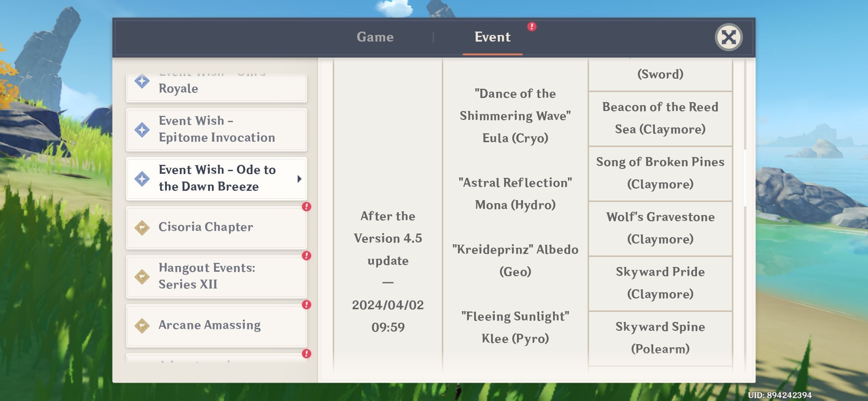Viewport: 868px width, 401px height.
Task: Click red alert badge on Cisoria Chapter
Action: [306, 207]
